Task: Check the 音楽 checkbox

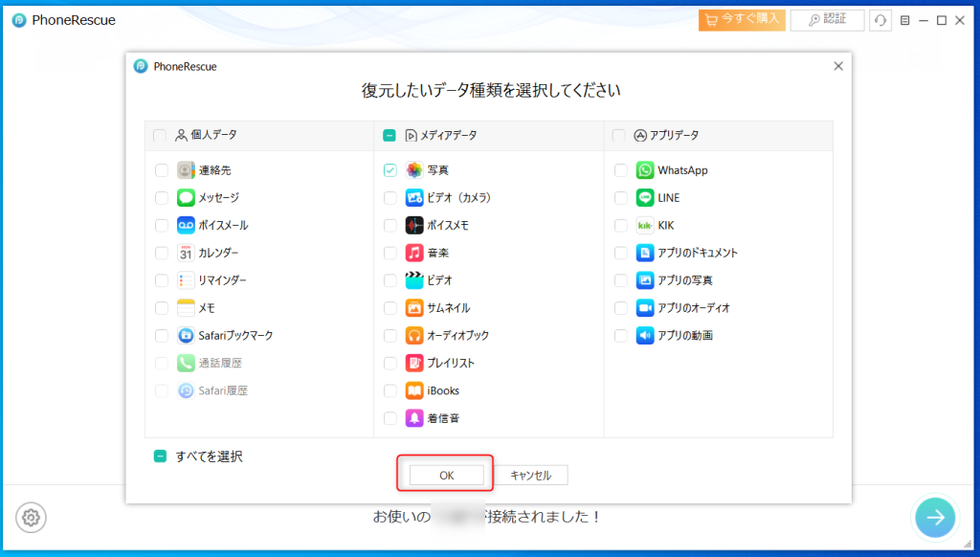Action: 390,253
